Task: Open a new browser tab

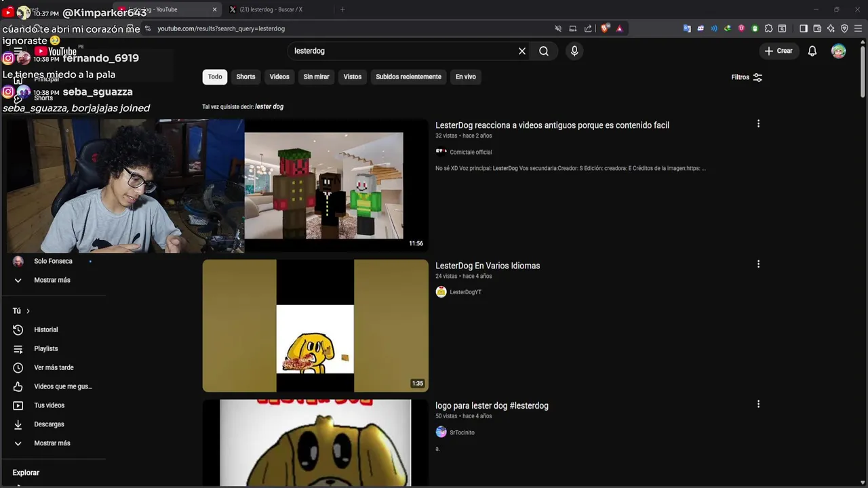Action: [x=342, y=9]
